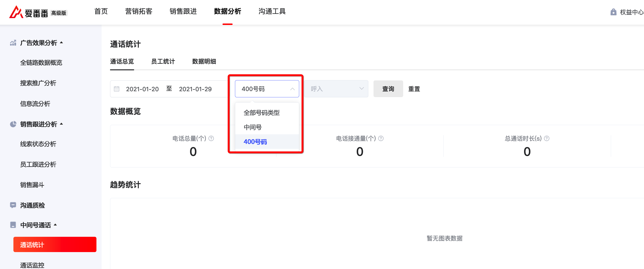This screenshot has height=269, width=644.
Task: Click the 广告效果分析 chart icon
Action: tap(13, 43)
